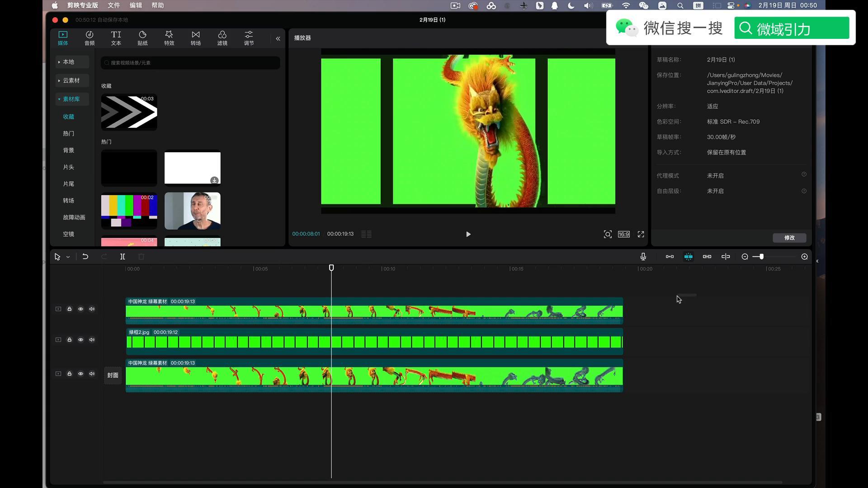Select the arrow chevron clip thumbnail
Screen dimensions: 868x488
[129, 112]
